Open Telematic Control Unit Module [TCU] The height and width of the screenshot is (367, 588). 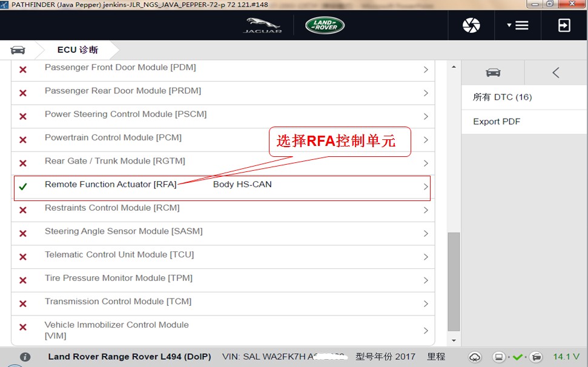click(223, 257)
